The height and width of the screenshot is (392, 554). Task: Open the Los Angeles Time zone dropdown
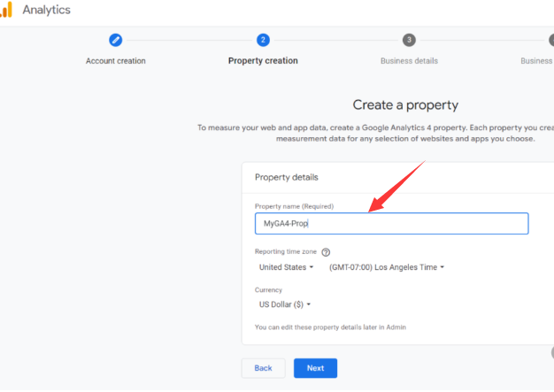coord(387,267)
